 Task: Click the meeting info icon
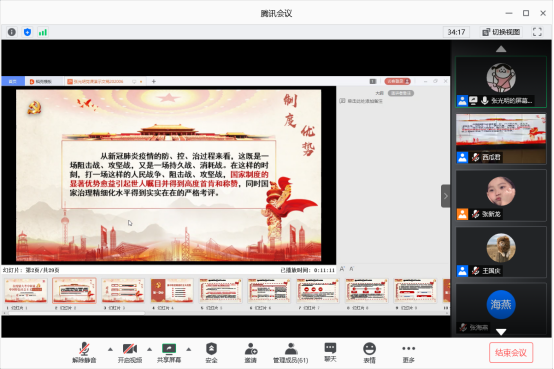(12, 32)
